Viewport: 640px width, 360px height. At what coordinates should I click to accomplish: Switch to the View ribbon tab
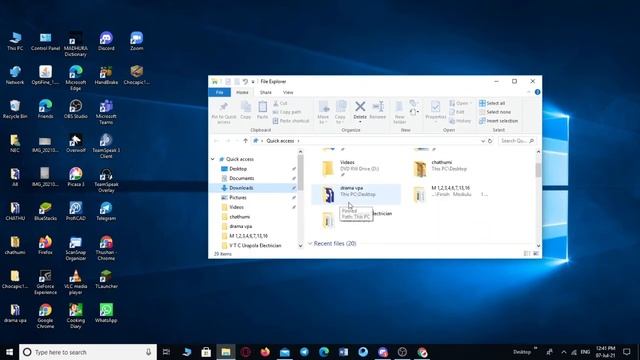[x=288, y=92]
